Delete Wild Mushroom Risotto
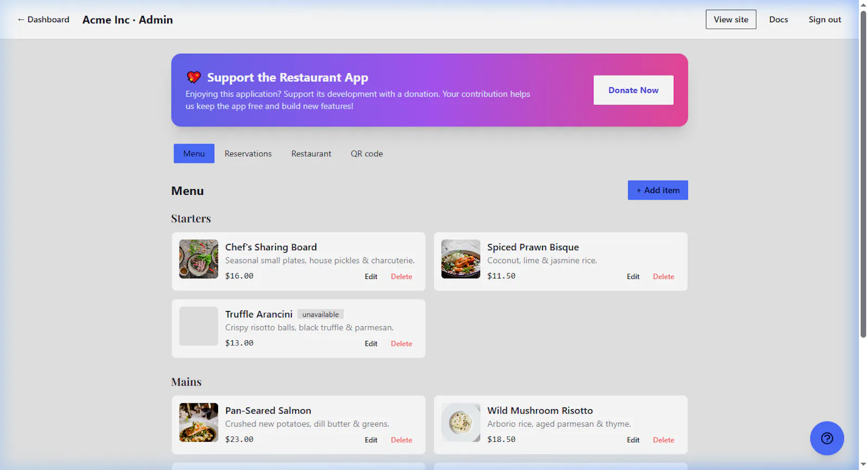 pos(663,440)
